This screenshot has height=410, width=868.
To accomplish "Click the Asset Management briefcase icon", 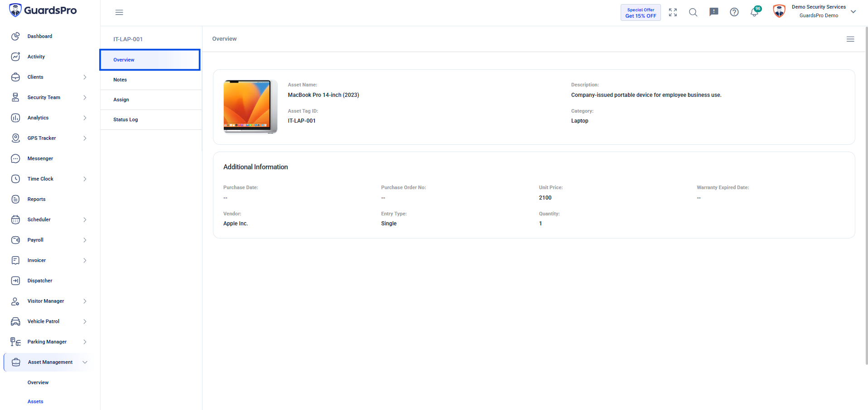I will [x=16, y=362].
